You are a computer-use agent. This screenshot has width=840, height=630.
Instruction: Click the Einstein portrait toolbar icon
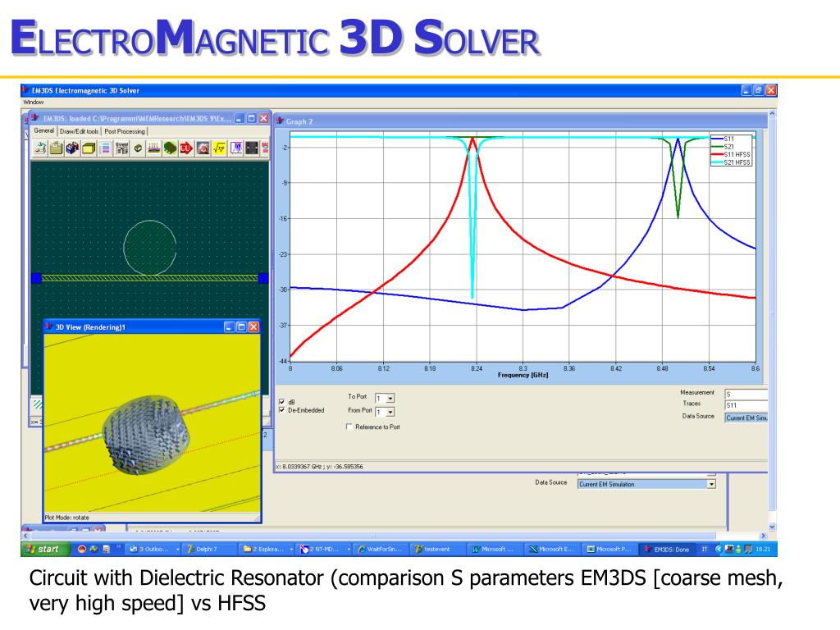pos(203,148)
